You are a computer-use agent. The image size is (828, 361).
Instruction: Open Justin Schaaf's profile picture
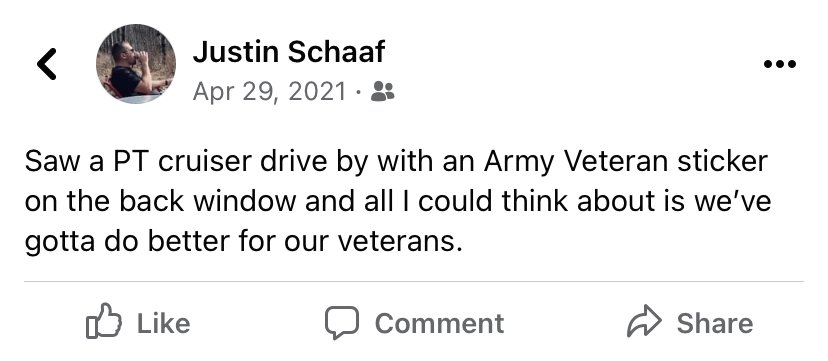tap(136, 64)
